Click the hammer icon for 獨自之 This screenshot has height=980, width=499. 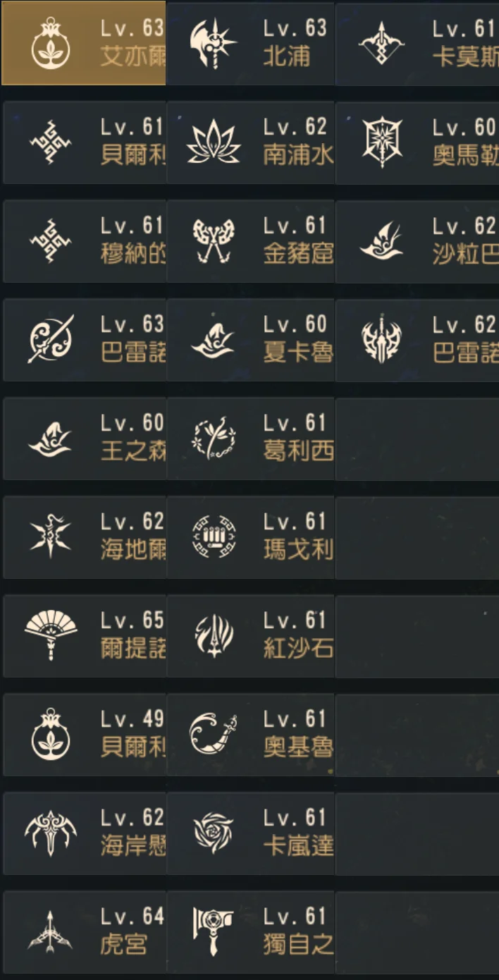coord(214,932)
